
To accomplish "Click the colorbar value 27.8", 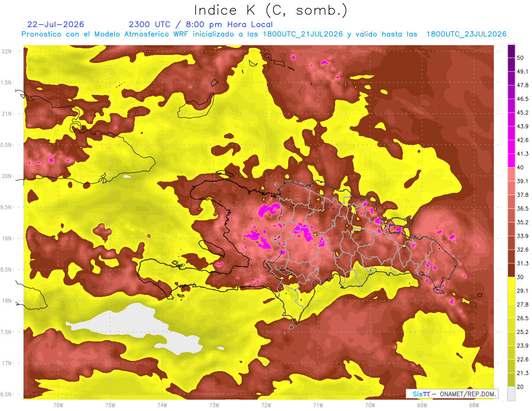I will (x=522, y=304).
